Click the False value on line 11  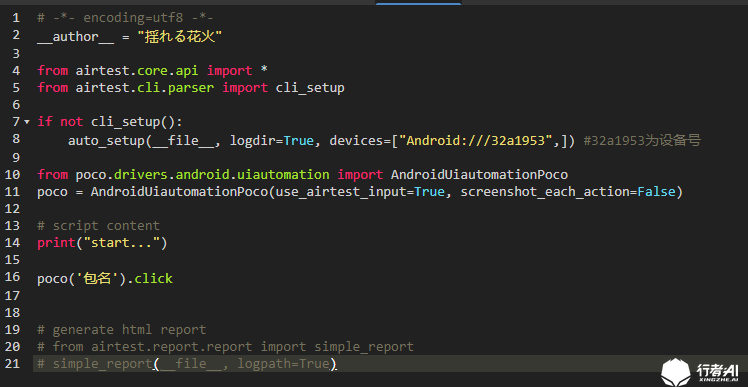click(657, 192)
